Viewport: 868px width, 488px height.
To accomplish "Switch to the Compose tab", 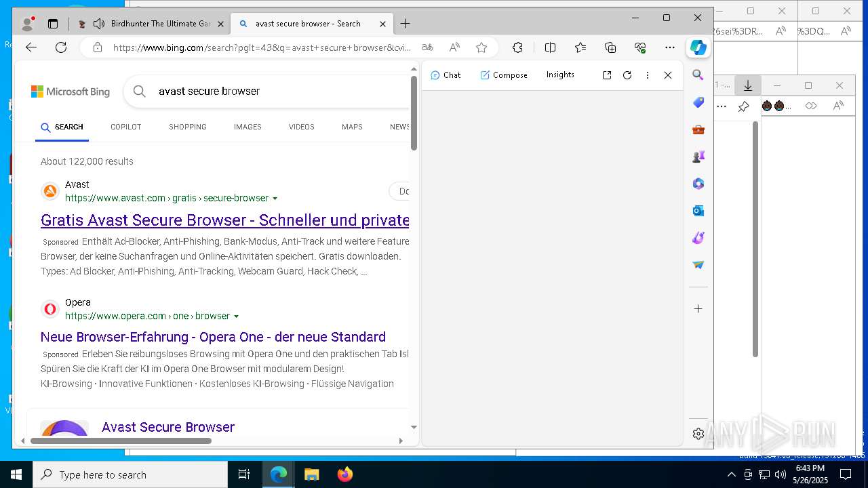I will point(504,75).
